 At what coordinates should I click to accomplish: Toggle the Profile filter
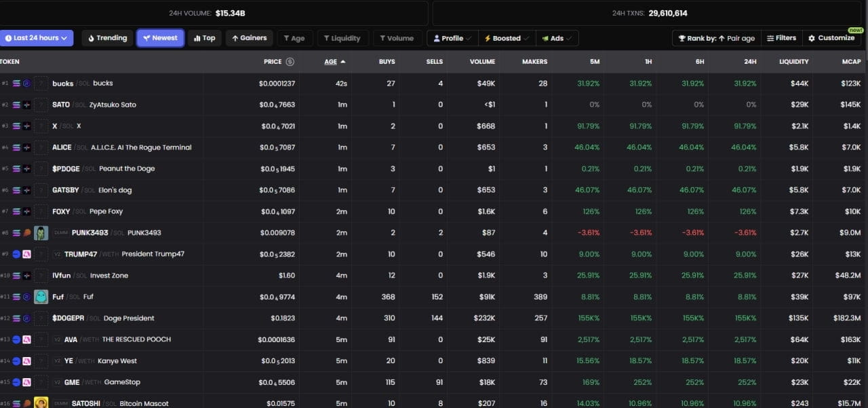click(452, 38)
